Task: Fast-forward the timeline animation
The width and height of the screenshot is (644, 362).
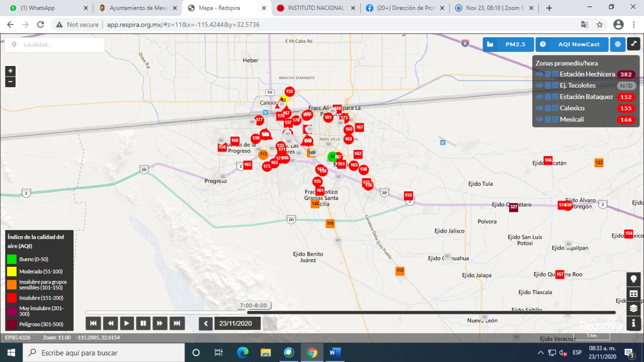Action: click(160, 323)
